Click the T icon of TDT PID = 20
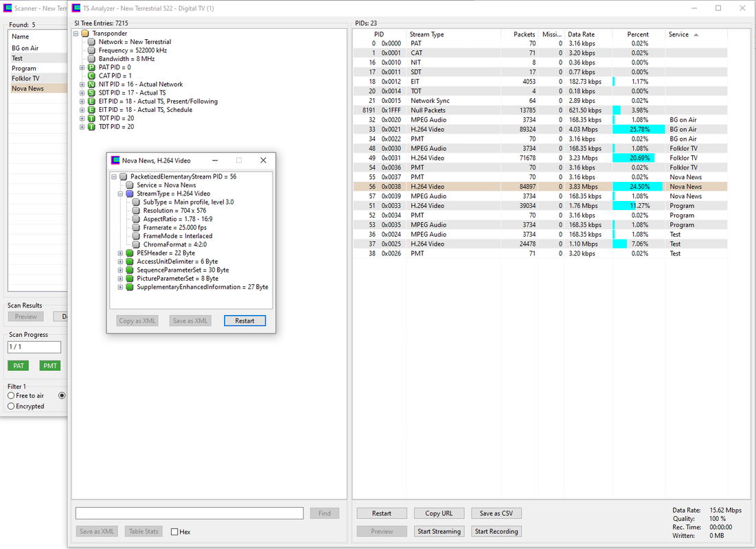Screen dimensions: 756x549 click(x=91, y=127)
